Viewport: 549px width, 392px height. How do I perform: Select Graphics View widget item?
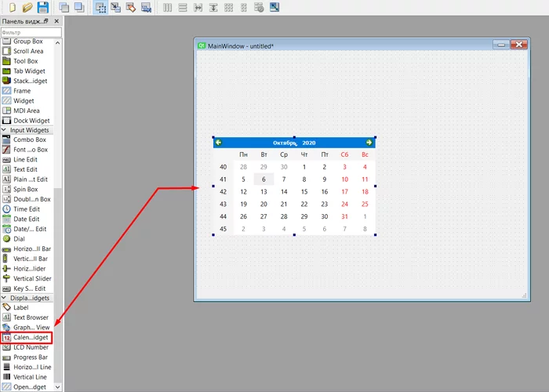pos(27,327)
